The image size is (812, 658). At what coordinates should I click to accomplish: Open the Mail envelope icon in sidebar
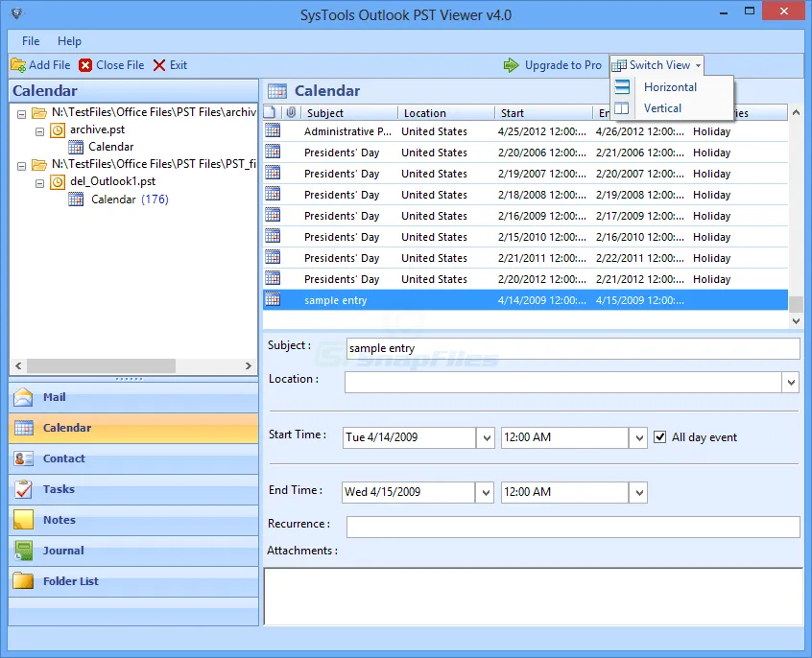coord(24,397)
